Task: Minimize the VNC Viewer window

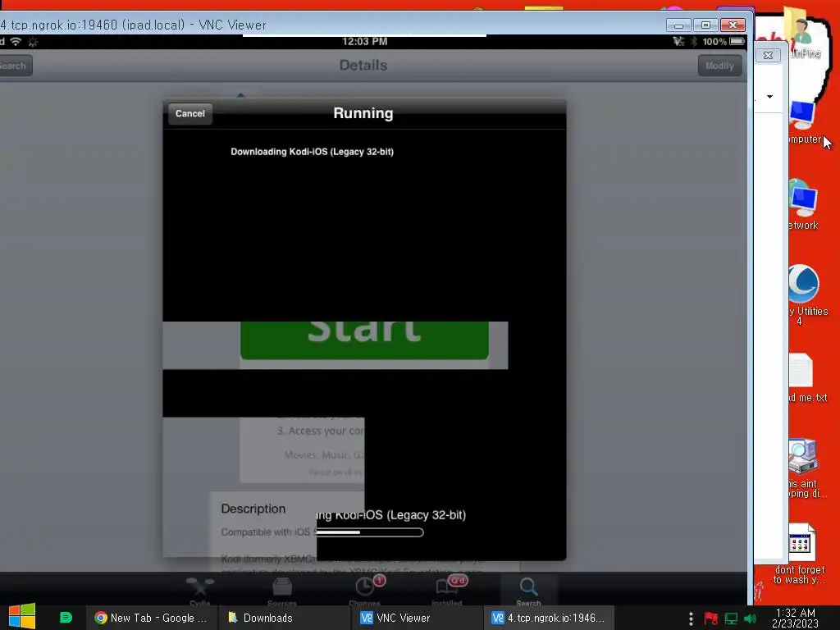Action: pos(678,25)
